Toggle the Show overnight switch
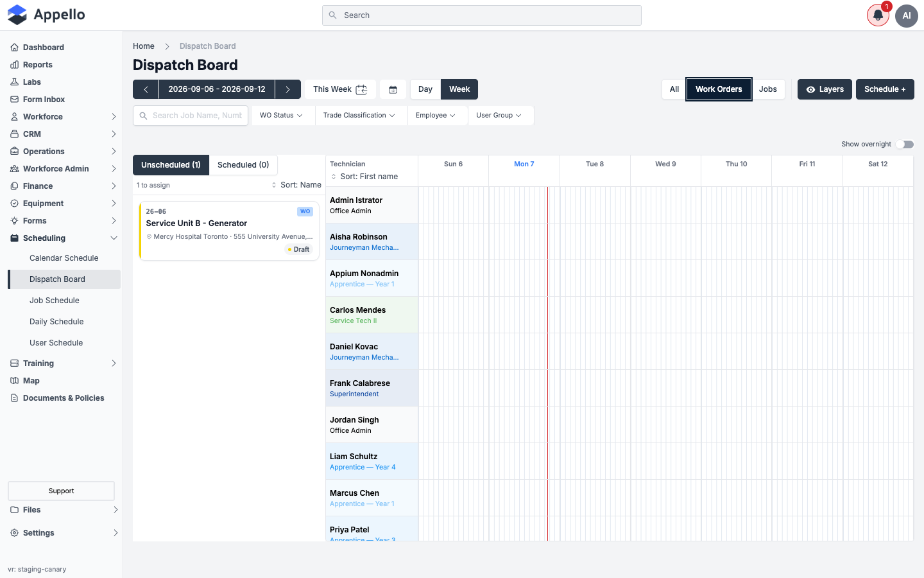924x578 pixels. point(905,144)
